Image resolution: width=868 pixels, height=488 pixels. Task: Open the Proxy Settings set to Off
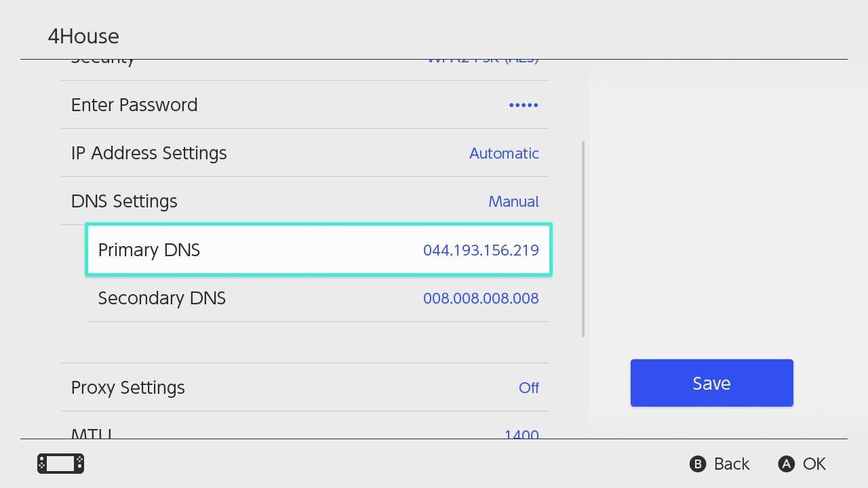pyautogui.click(x=305, y=388)
